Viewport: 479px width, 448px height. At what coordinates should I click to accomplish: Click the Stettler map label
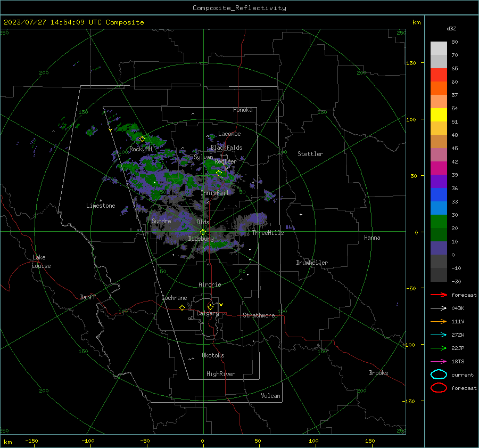310,154
